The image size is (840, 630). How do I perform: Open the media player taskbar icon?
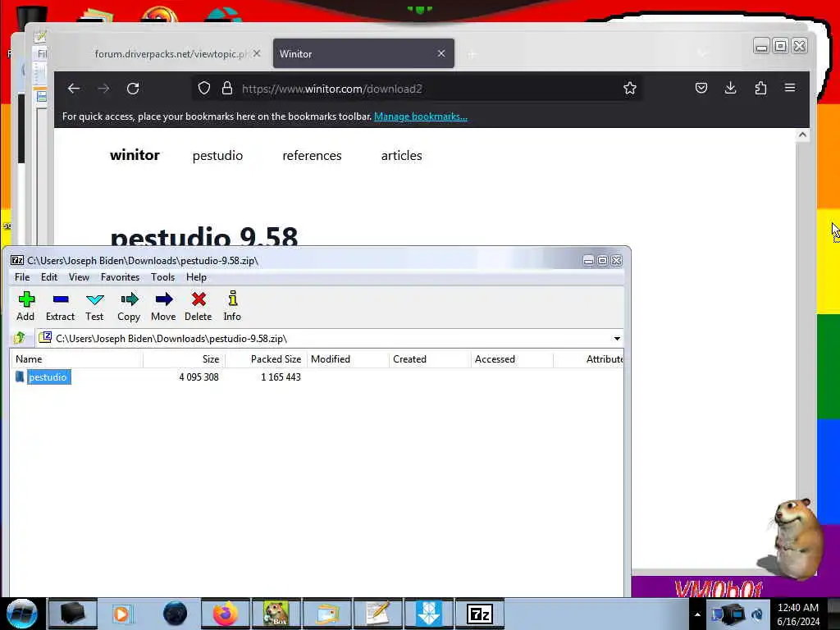(x=121, y=614)
